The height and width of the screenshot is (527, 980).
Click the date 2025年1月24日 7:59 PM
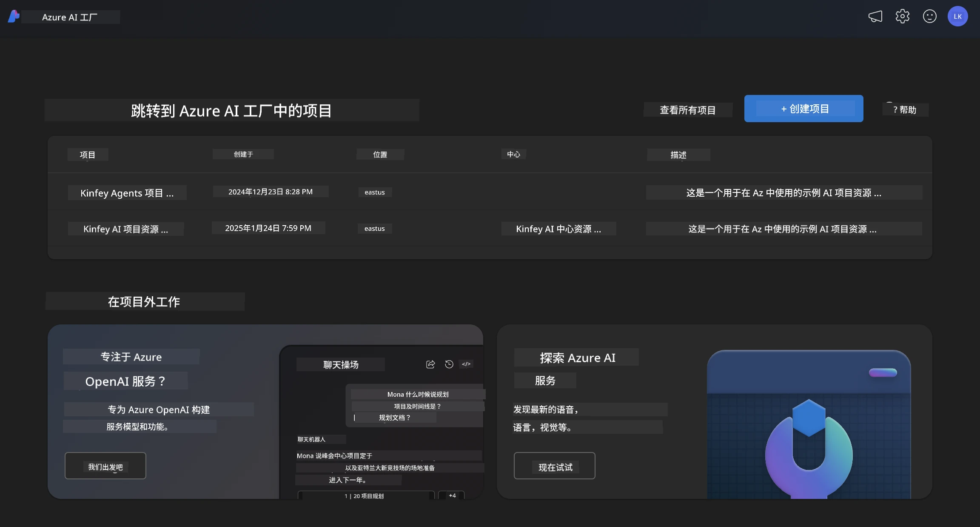point(268,228)
